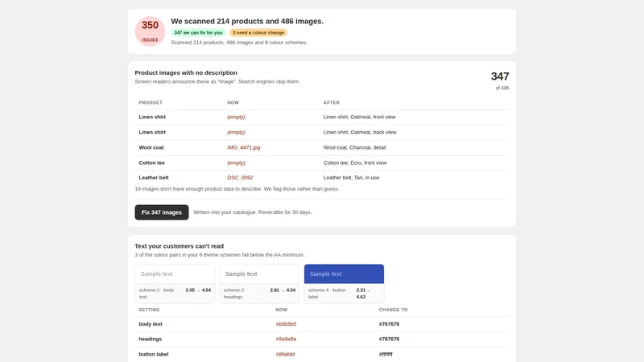Click the #ffffff replacement colour value
Viewport: 644px width, 362px height.
click(x=386, y=354)
